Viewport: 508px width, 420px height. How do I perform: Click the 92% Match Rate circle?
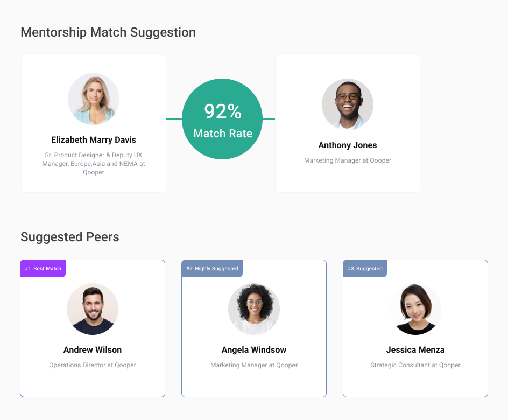(x=222, y=119)
